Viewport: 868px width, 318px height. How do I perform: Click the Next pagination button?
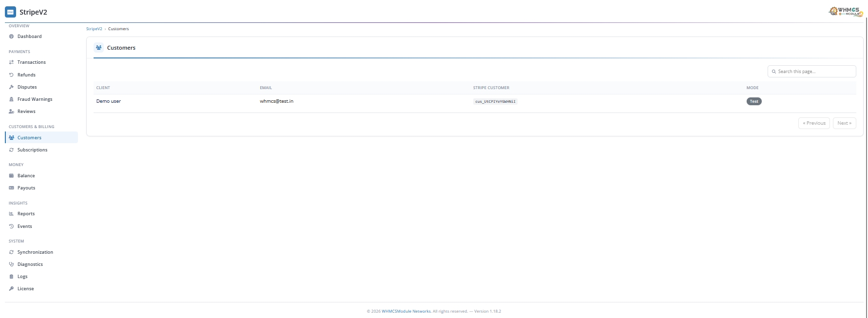click(x=845, y=123)
